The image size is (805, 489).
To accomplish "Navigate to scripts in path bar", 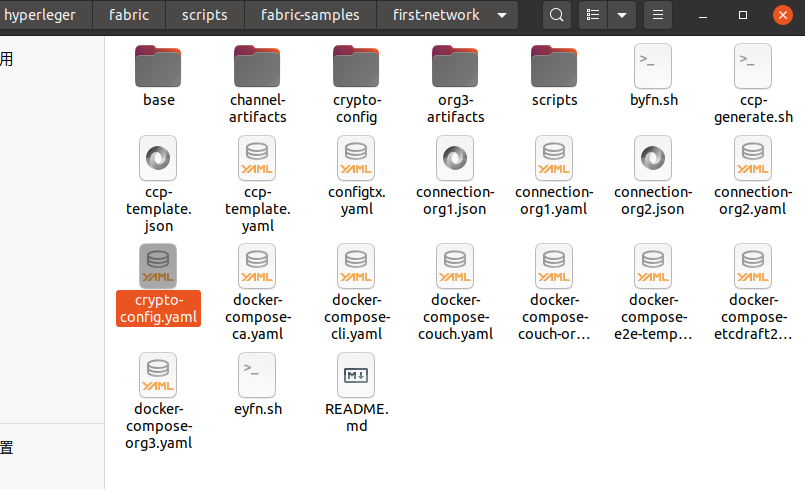I will (205, 15).
